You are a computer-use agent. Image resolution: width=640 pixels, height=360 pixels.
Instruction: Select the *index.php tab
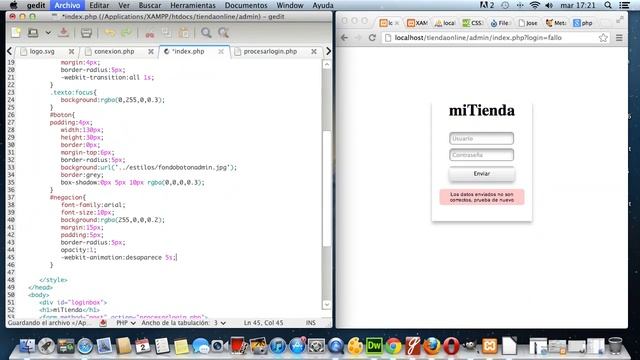[x=188, y=51]
